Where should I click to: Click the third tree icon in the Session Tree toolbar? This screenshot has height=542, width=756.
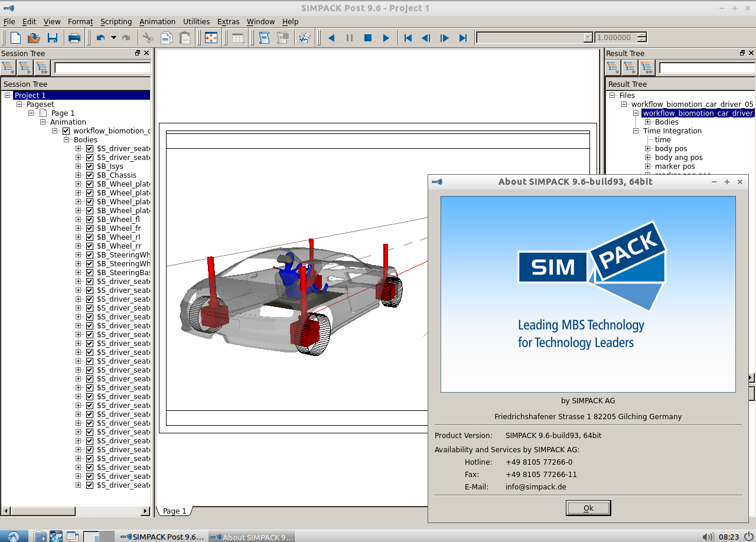42,68
